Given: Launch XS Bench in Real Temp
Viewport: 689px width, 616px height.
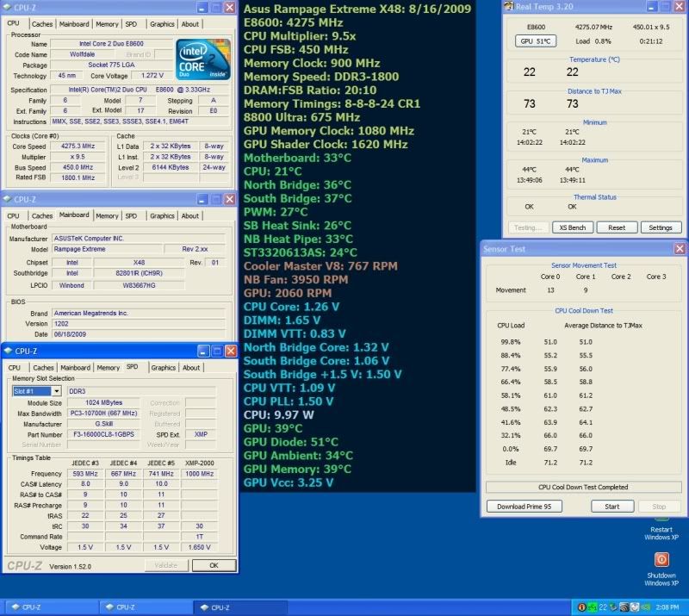Looking at the screenshot, I should [x=573, y=227].
